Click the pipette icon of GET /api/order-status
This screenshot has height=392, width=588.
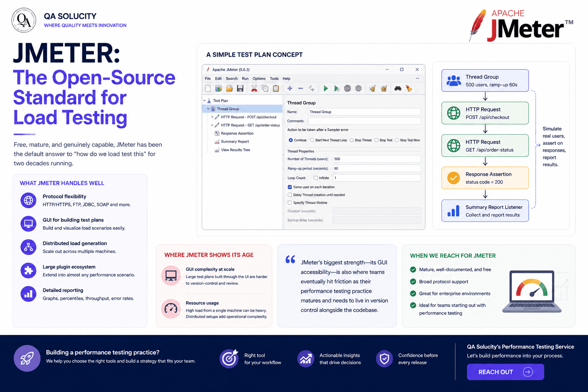click(217, 125)
